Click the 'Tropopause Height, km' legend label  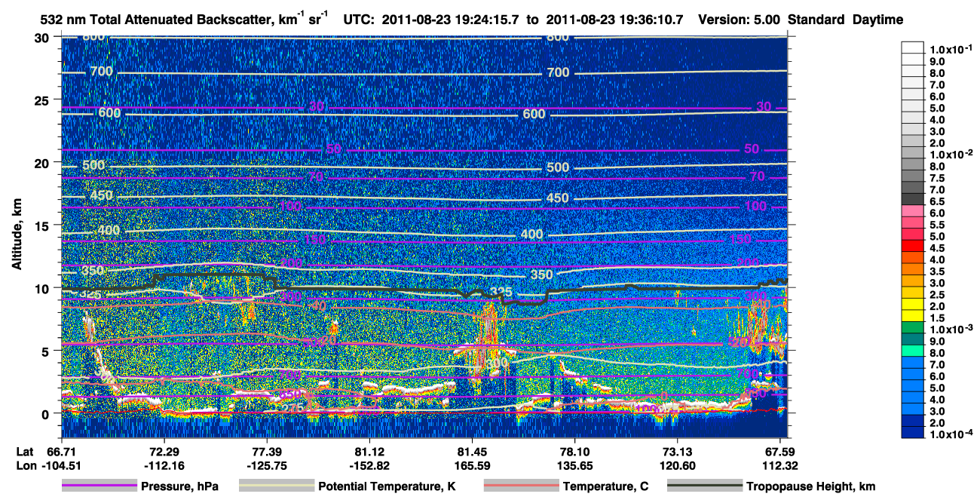[810, 486]
